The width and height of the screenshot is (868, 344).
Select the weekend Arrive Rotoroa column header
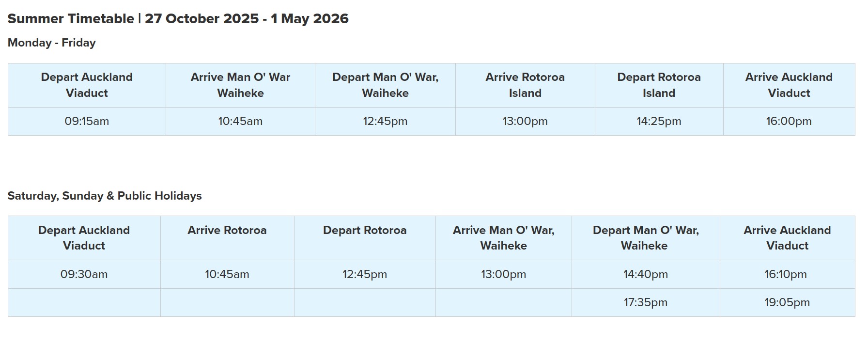pyautogui.click(x=227, y=230)
